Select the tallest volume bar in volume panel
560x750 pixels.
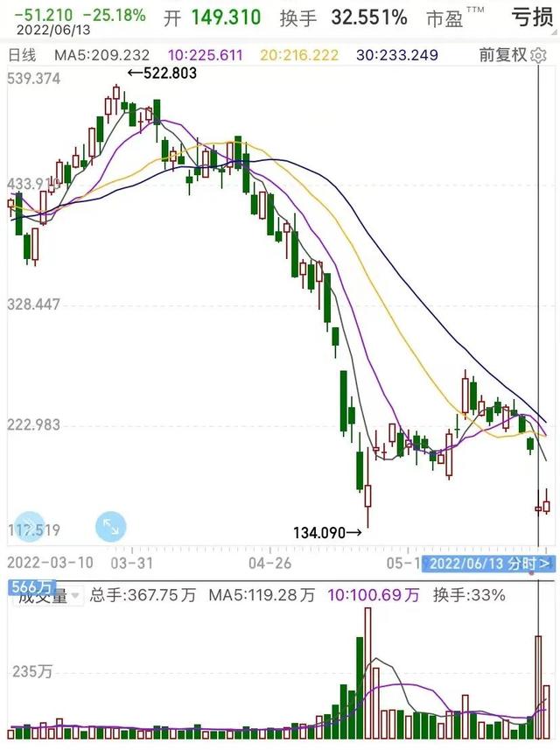tap(367, 673)
